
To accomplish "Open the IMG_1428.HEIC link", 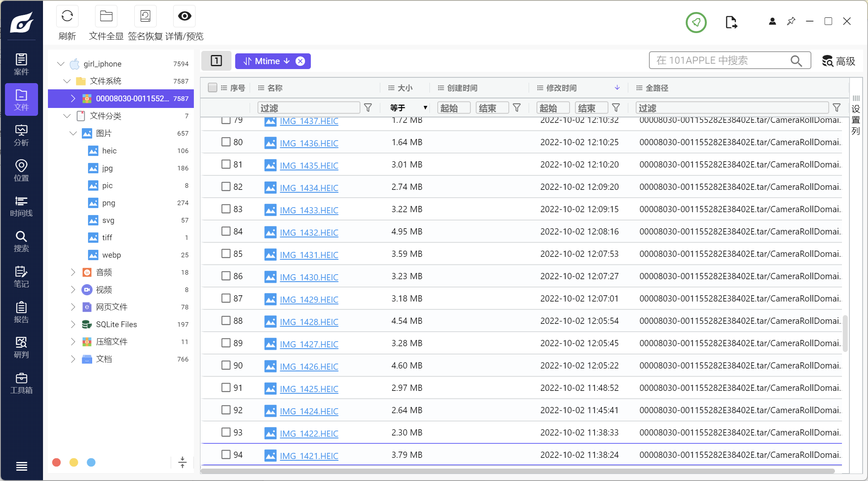I will coord(309,322).
